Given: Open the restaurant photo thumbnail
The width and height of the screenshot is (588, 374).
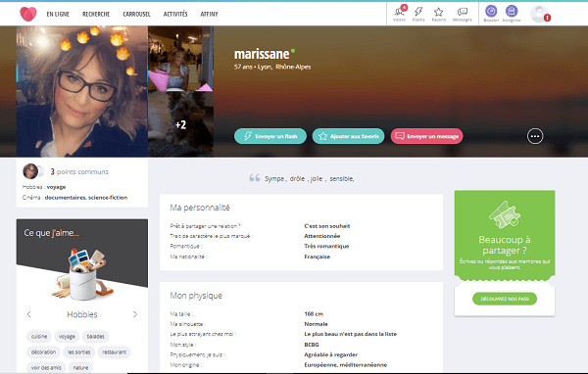Looking at the screenshot, I should pyautogui.click(x=180, y=59).
